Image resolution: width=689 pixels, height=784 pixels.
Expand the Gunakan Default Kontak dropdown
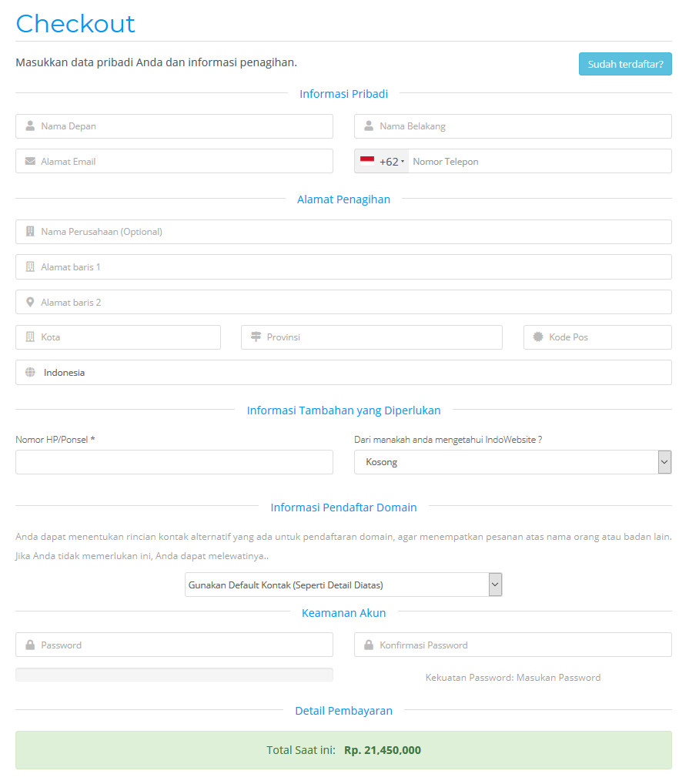pos(343,585)
